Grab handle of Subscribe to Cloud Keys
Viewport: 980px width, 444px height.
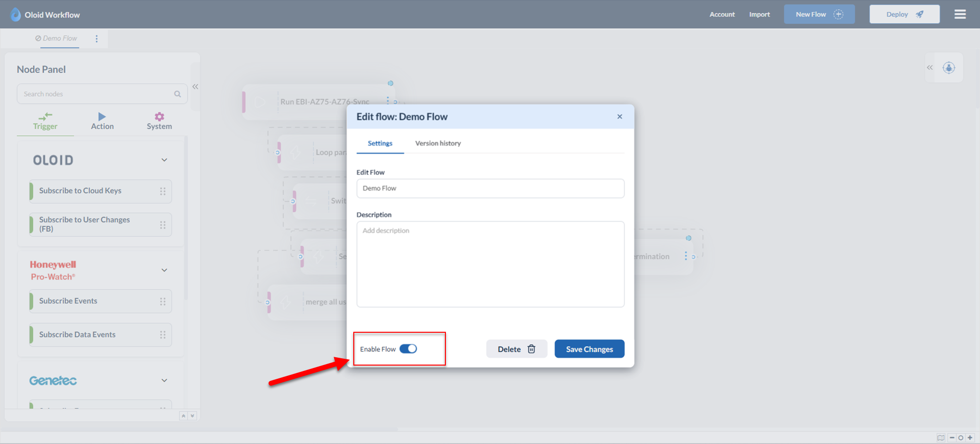pyautogui.click(x=163, y=191)
